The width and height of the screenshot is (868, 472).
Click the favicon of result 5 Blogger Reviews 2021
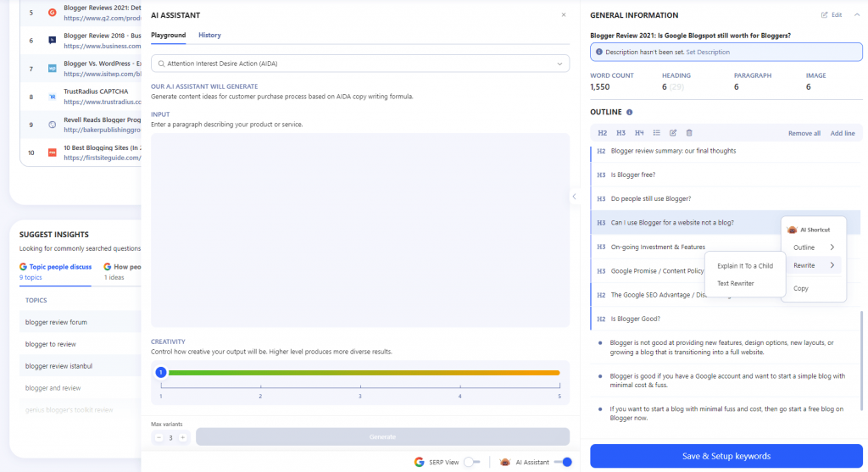(x=52, y=12)
